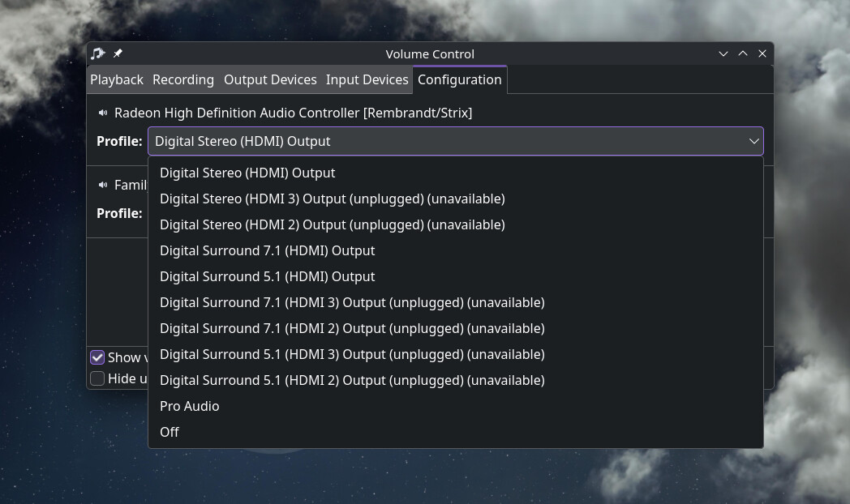Click the Volume Control app icon in title bar
Viewport: 850px width, 504px height.
[x=98, y=53]
